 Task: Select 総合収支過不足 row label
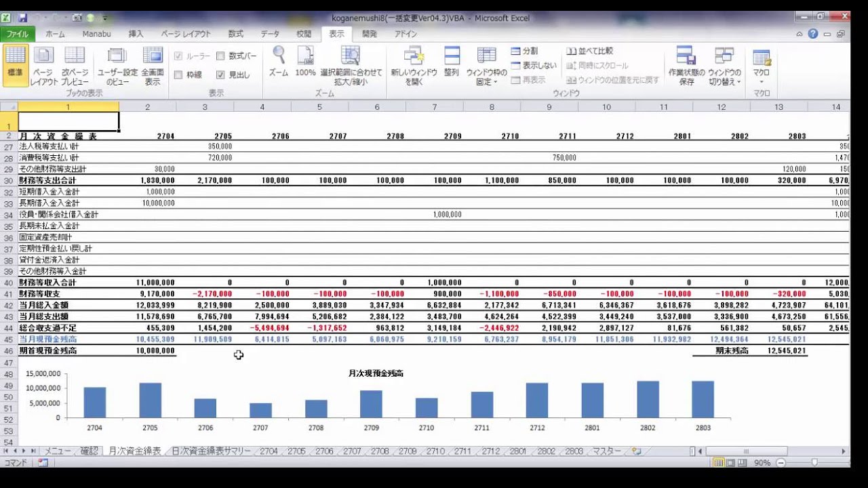tap(47, 327)
